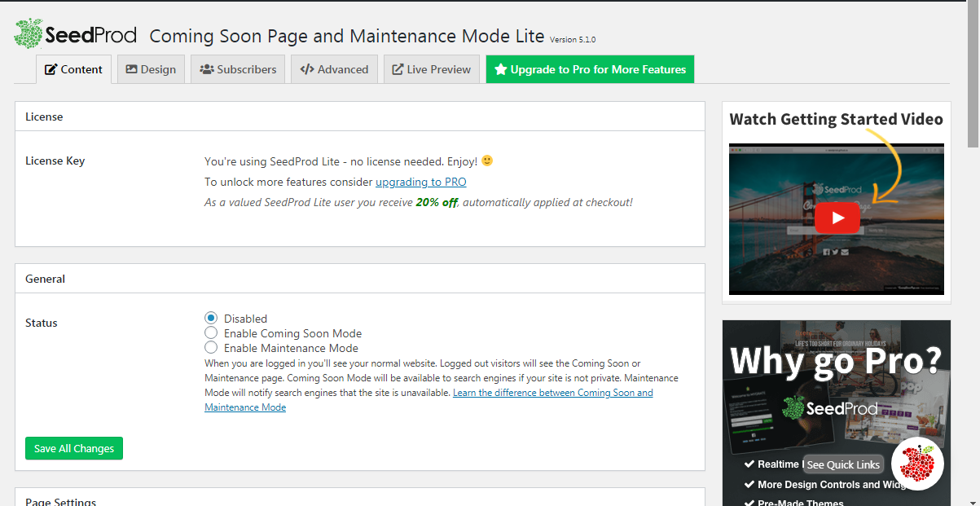Click the floating red SeedProd quick links icon

pyautogui.click(x=917, y=464)
